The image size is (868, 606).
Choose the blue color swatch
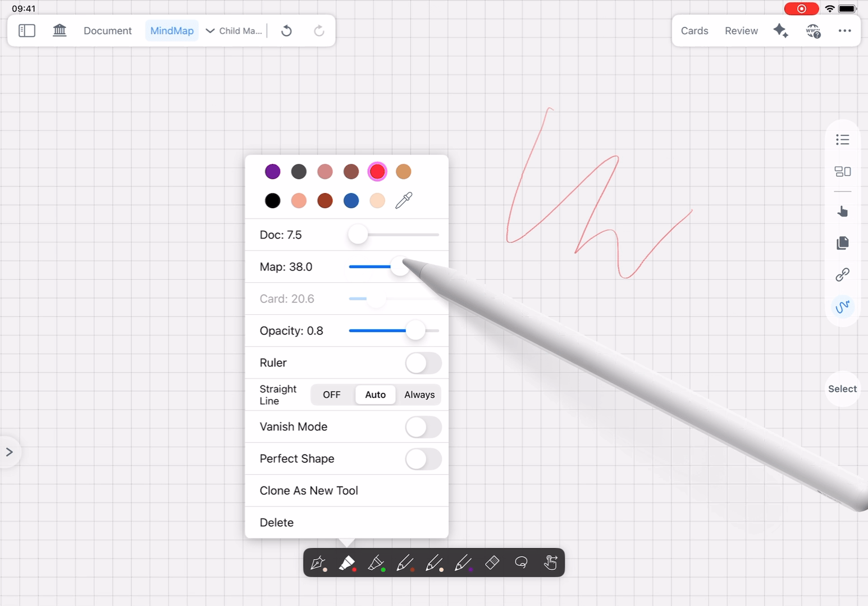pos(351,200)
